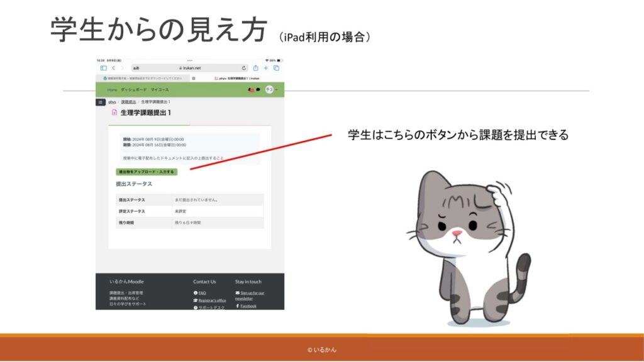Show the Safari tab overview icon
This screenshot has width=644, height=362.
(x=276, y=68)
